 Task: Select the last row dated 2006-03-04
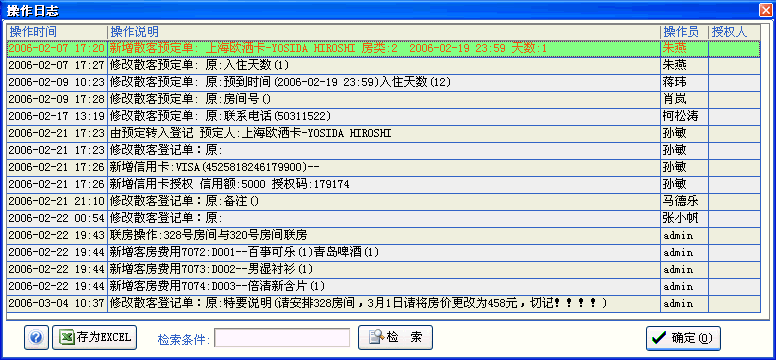coord(384,303)
